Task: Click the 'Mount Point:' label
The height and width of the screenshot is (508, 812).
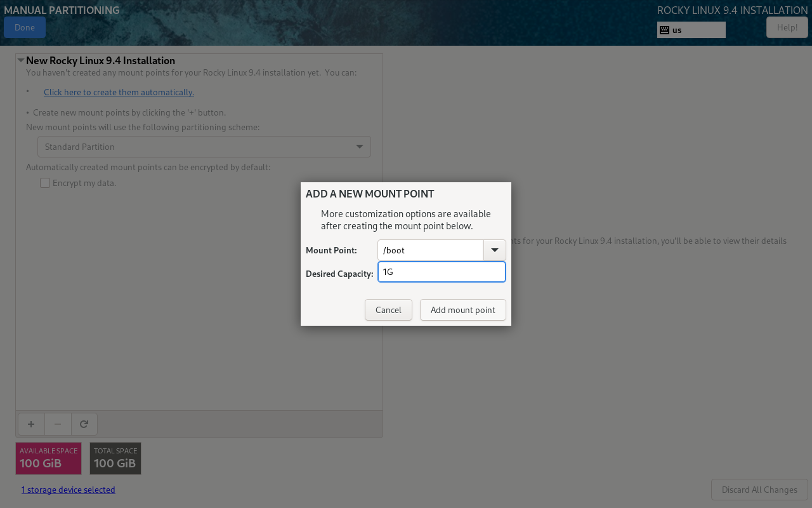Action: click(x=331, y=250)
